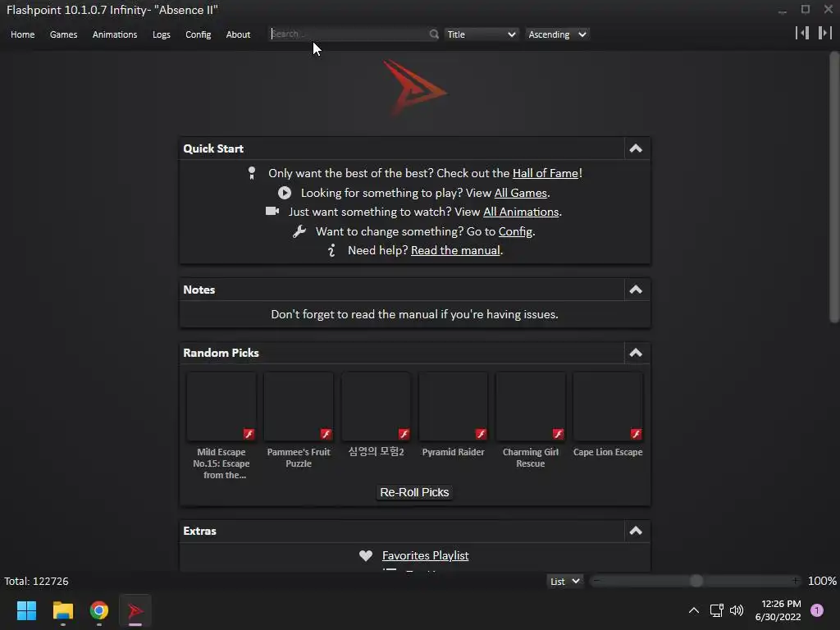
Task: Open Windows Start menu
Action: [26, 610]
